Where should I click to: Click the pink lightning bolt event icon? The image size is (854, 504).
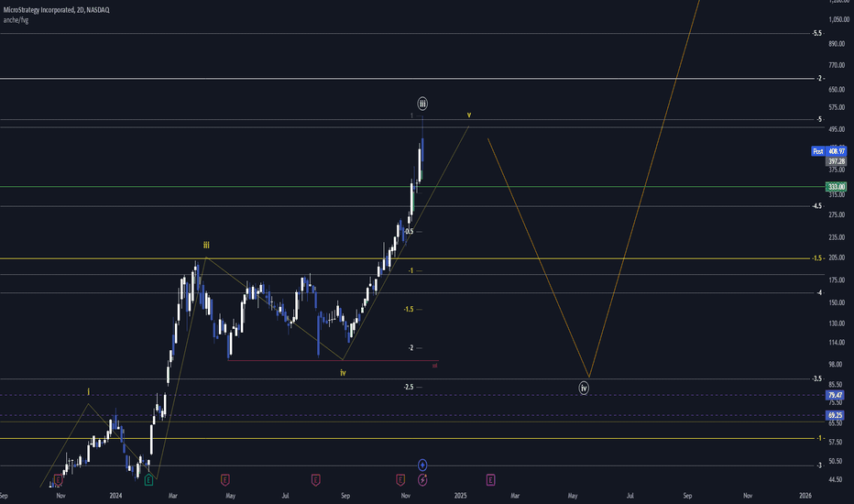(x=422, y=480)
